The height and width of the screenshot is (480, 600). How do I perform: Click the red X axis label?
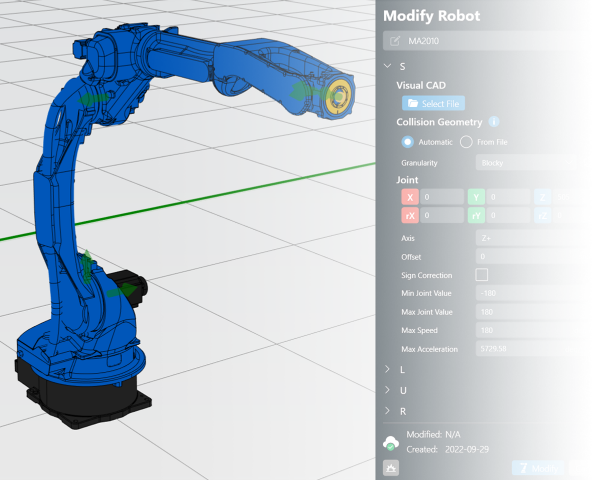(x=410, y=197)
